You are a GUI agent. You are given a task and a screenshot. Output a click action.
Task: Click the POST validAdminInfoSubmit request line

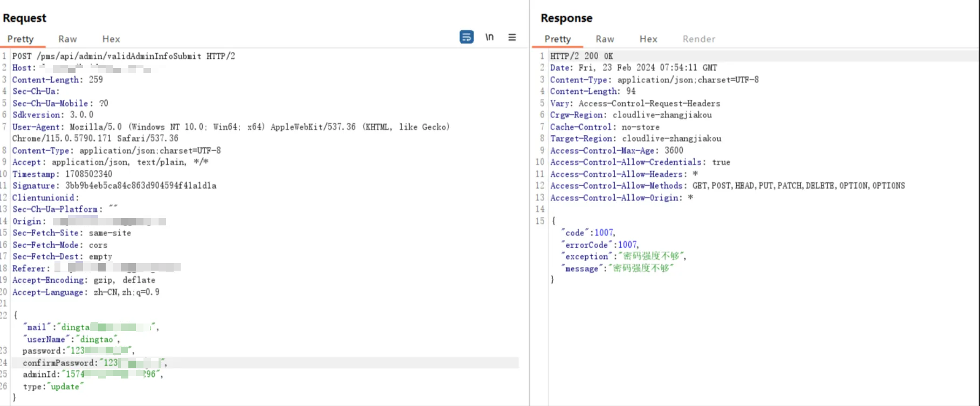pyautogui.click(x=124, y=56)
